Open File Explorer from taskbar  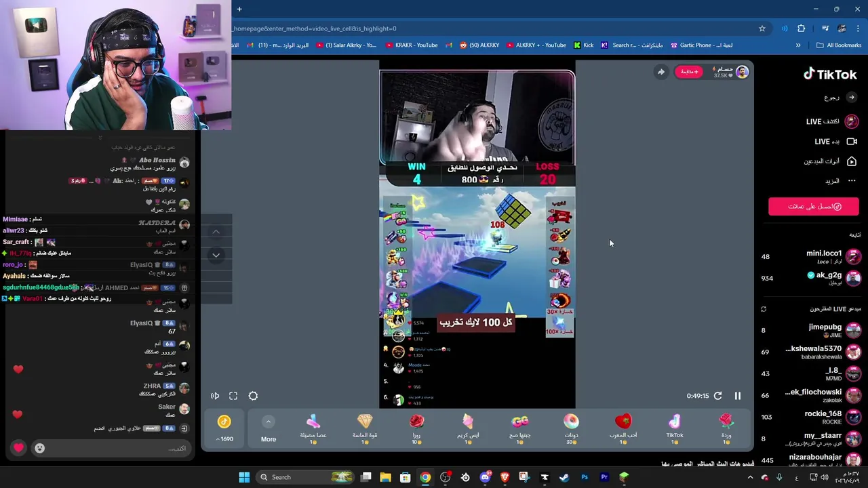tap(385, 477)
